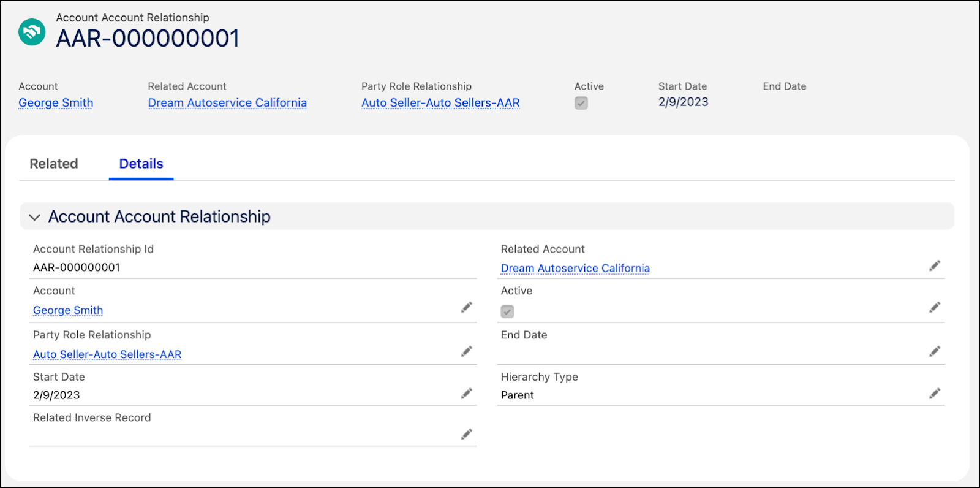Edit Hierarchy Type pencil icon
The image size is (980, 488).
935,393
